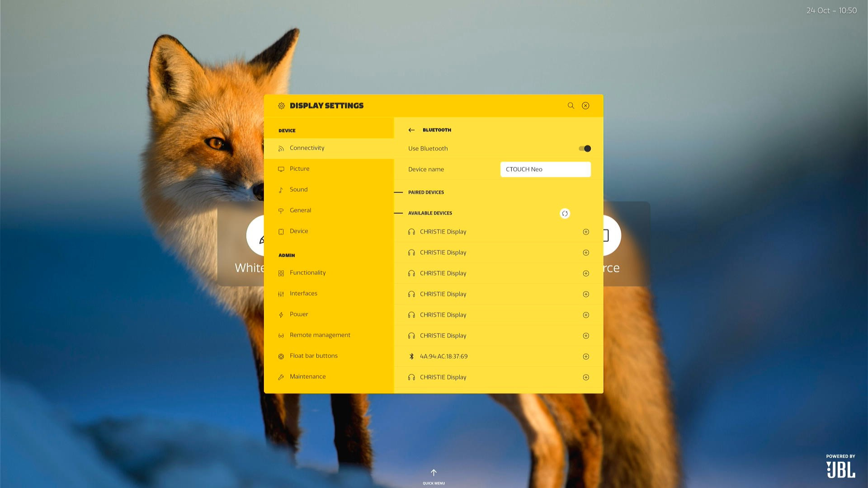The height and width of the screenshot is (488, 868).
Task: Click the Bluetooth icon beside 4A:94:AC:18:37:69
Action: 411,357
